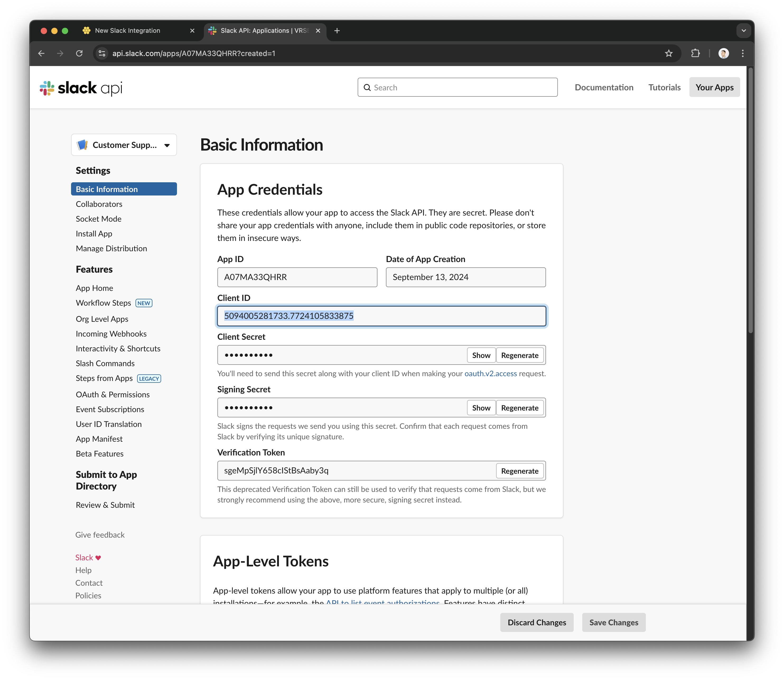
Task: Expand the Customer Supp... app selector dropdown
Action: click(x=124, y=145)
